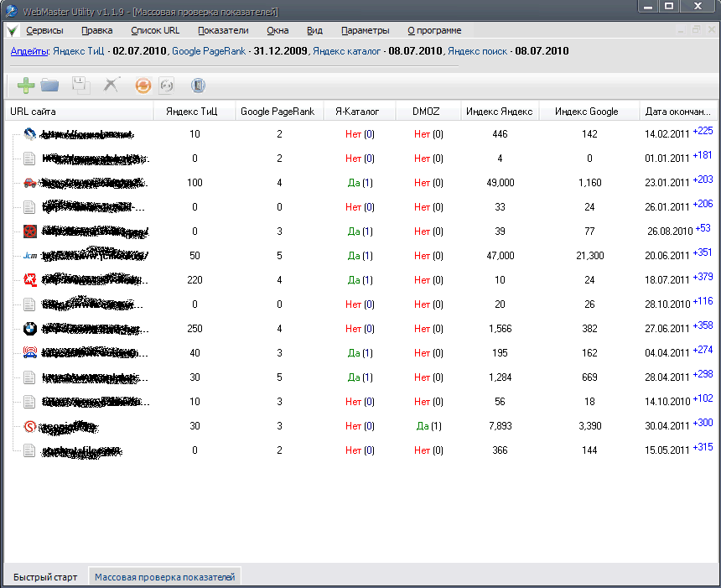The image size is (721, 588).
Task: Click the orange refresh icon
Action: (143, 86)
